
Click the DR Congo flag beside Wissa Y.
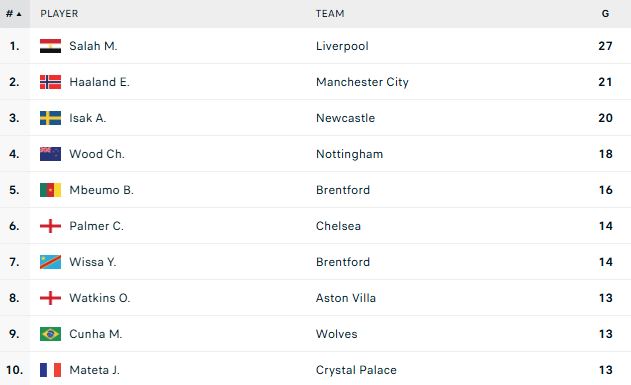[x=50, y=262]
